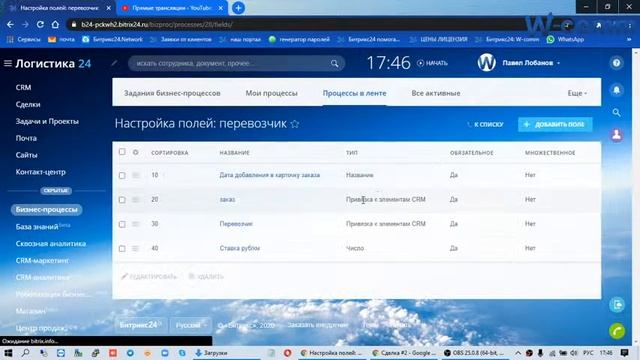Click ДОБАВИТЬ ПОЛЕ button
Viewport: 640px width, 360px height.
click(x=555, y=124)
